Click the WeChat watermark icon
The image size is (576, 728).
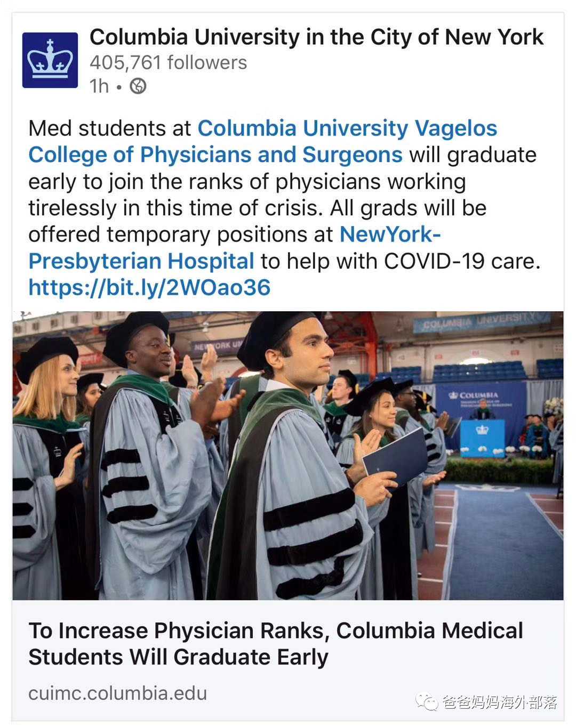click(x=427, y=701)
